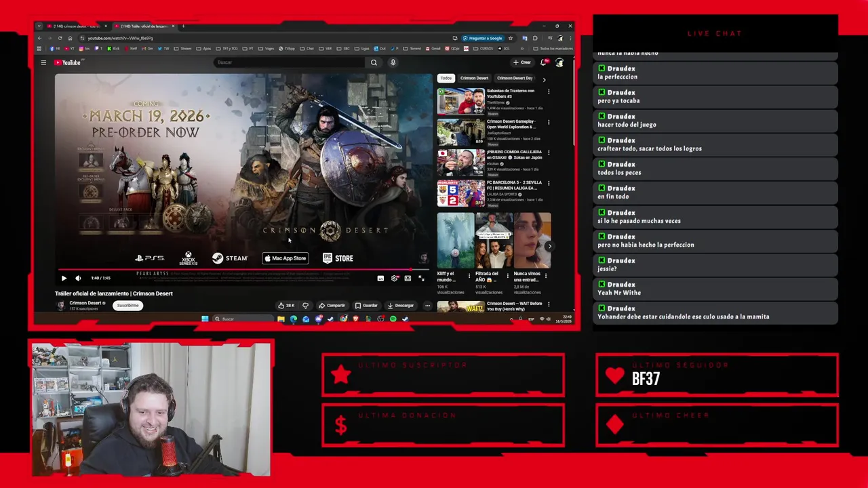Viewport: 868px width, 488px height.
Task: Open more actions ellipsis below video
Action: 427,306
